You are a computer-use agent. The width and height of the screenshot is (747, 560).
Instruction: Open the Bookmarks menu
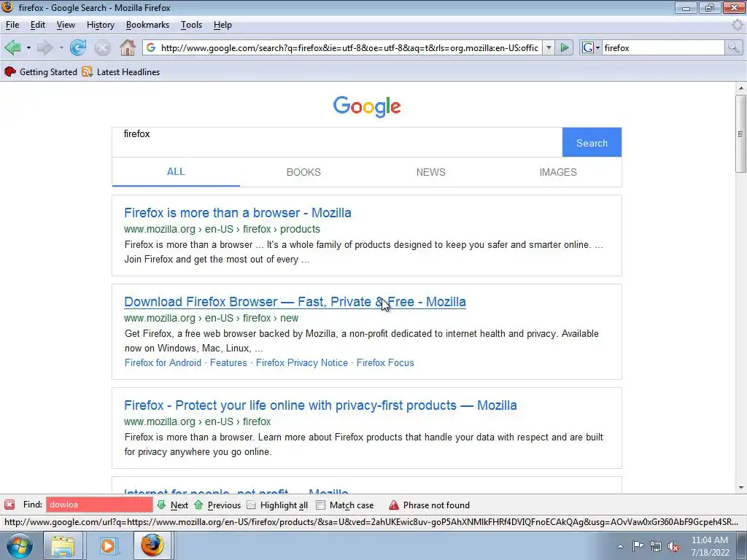[x=147, y=25]
